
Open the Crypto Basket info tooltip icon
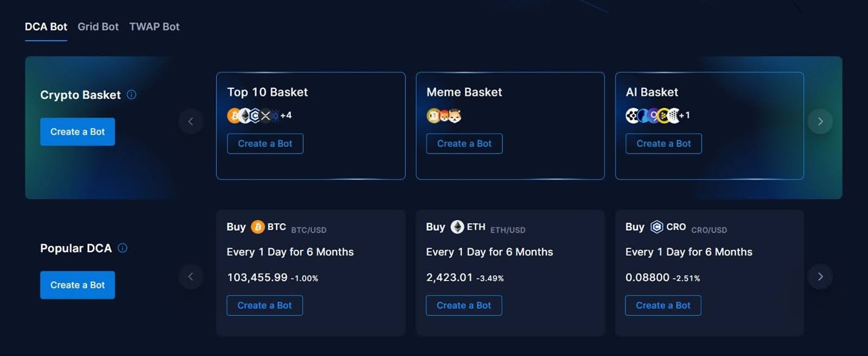click(131, 94)
